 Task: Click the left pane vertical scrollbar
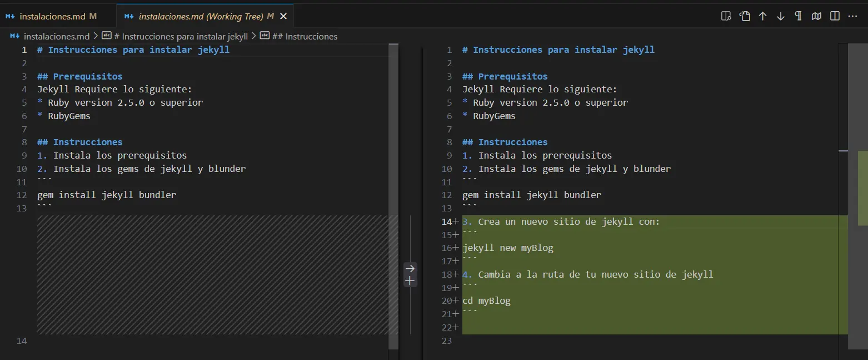[x=393, y=196]
